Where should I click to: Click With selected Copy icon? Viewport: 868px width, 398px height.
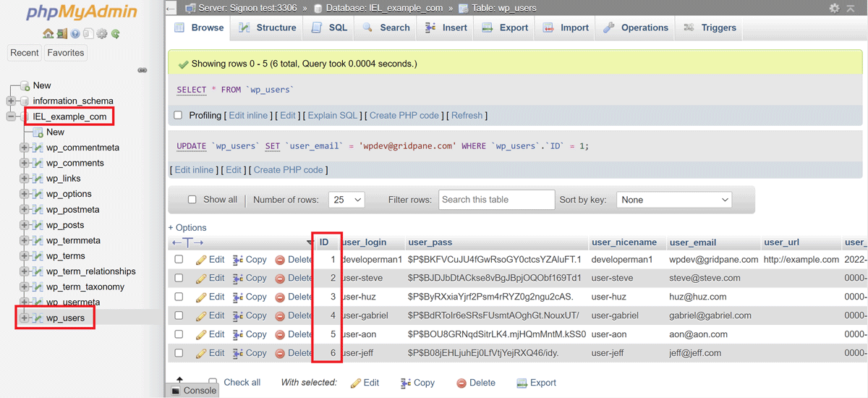[407, 383]
